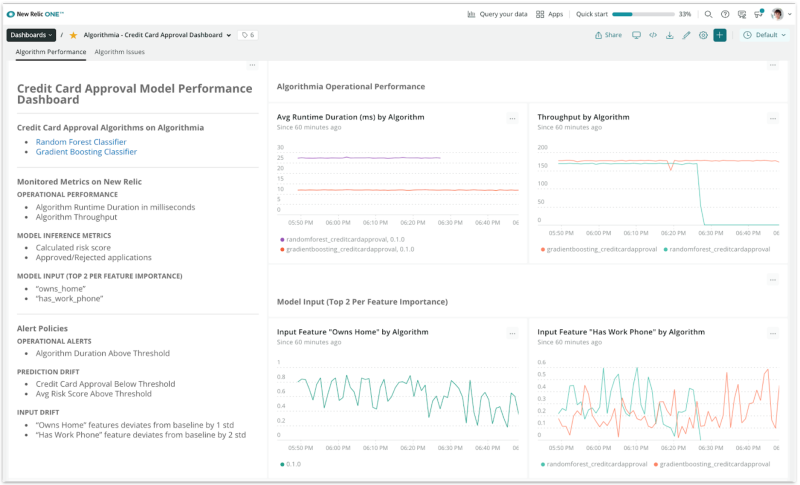Toggle gradientboosting_creditcardapproval legend in Has Work Phone chart

point(712,464)
